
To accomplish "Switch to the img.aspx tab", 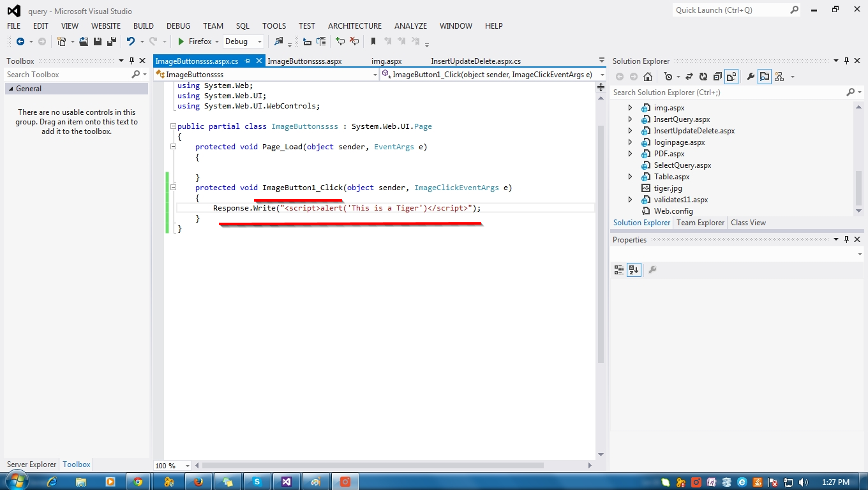I will click(386, 61).
